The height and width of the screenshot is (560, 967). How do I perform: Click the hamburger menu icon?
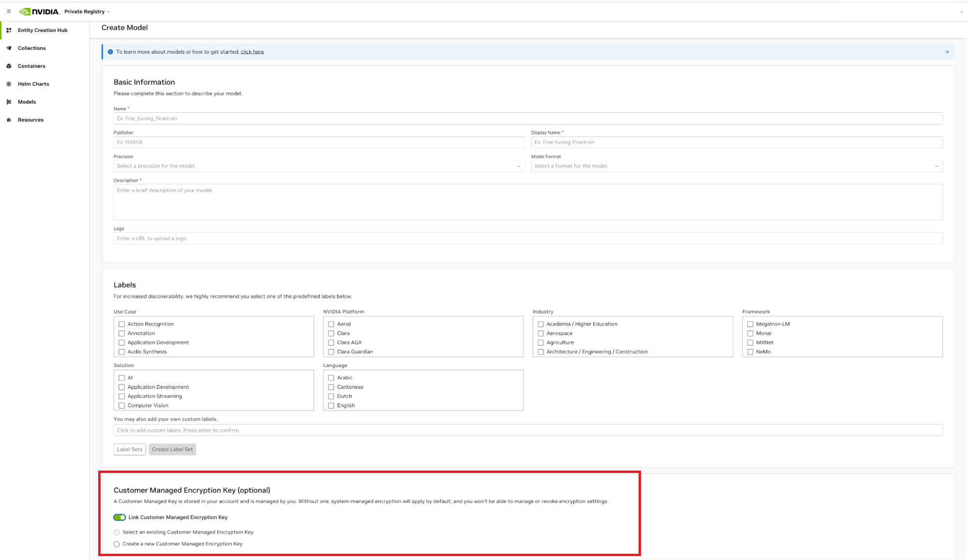pos(9,11)
